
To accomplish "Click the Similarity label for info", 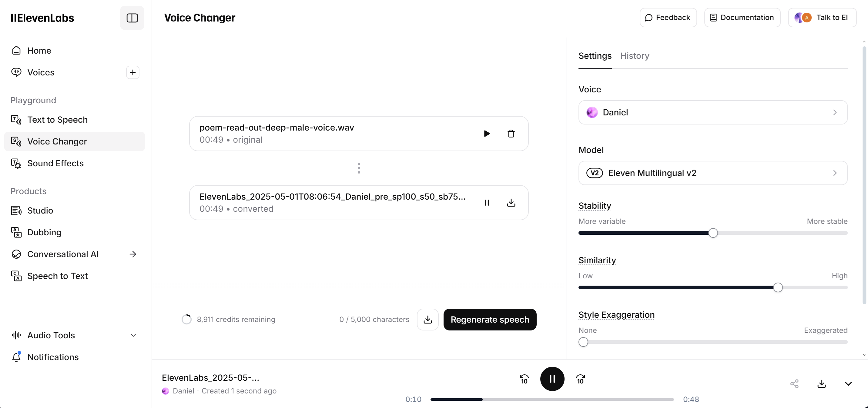I will pyautogui.click(x=597, y=260).
